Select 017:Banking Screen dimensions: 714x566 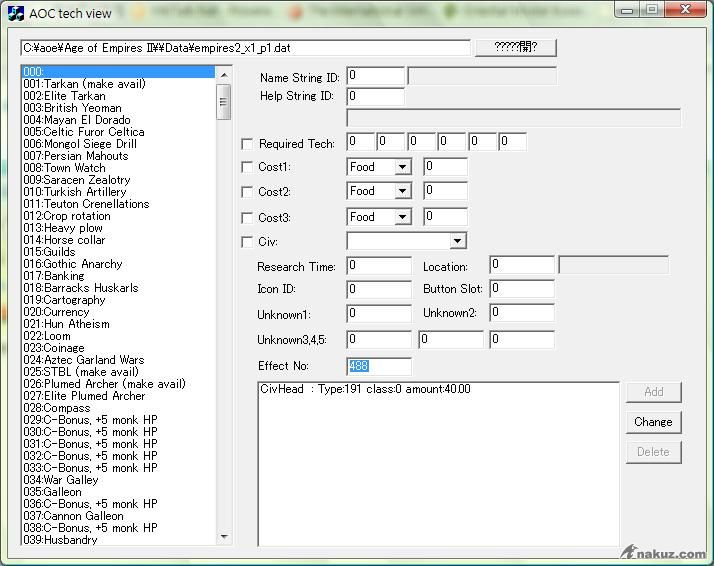point(118,276)
